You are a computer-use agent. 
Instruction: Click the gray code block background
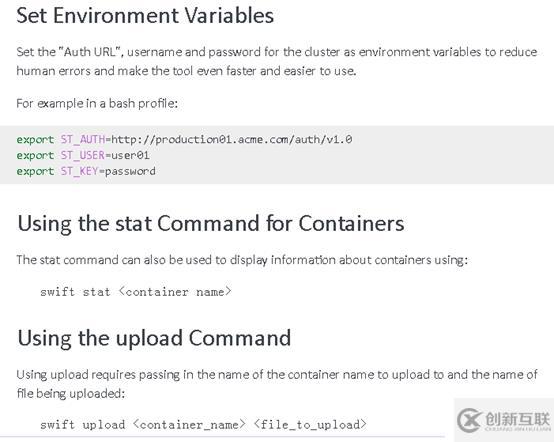[x=277, y=155]
